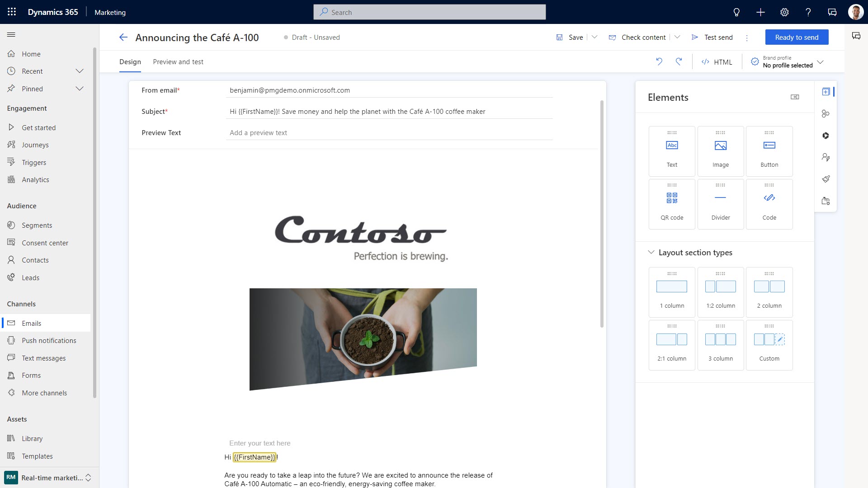Viewport: 868px width, 488px height.
Task: Undo the last change
Action: [659, 61]
